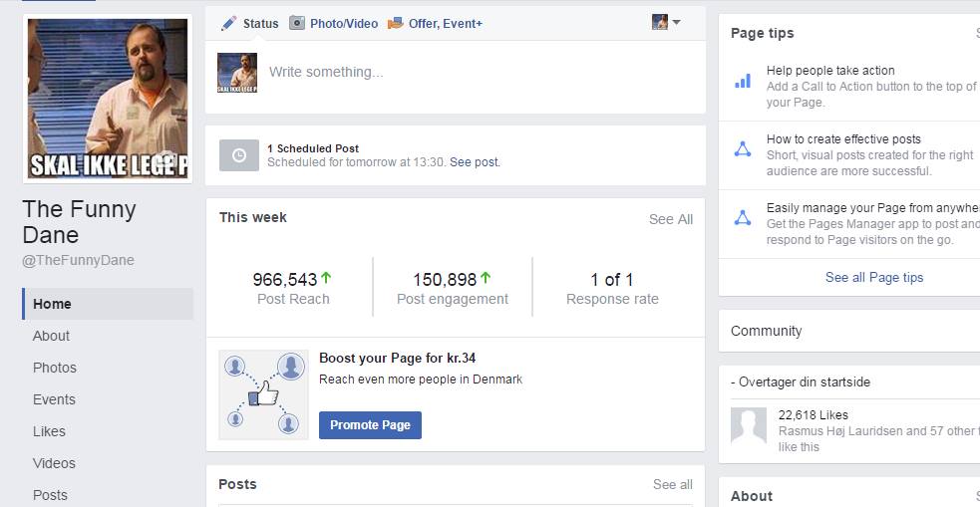Click the Boost your Page thumbs-up graphic
Screen dimensions: 980x507
[264, 394]
